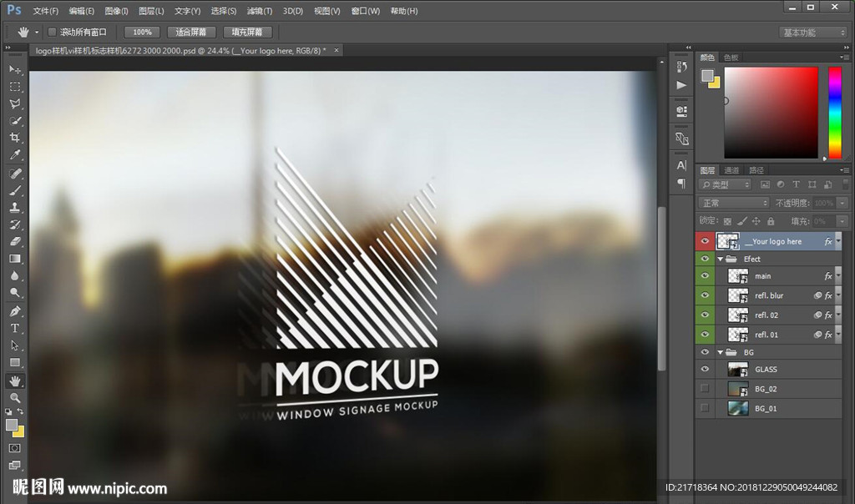The width and height of the screenshot is (855, 504).
Task: Collapse the Efect layer group
Action: (721, 259)
